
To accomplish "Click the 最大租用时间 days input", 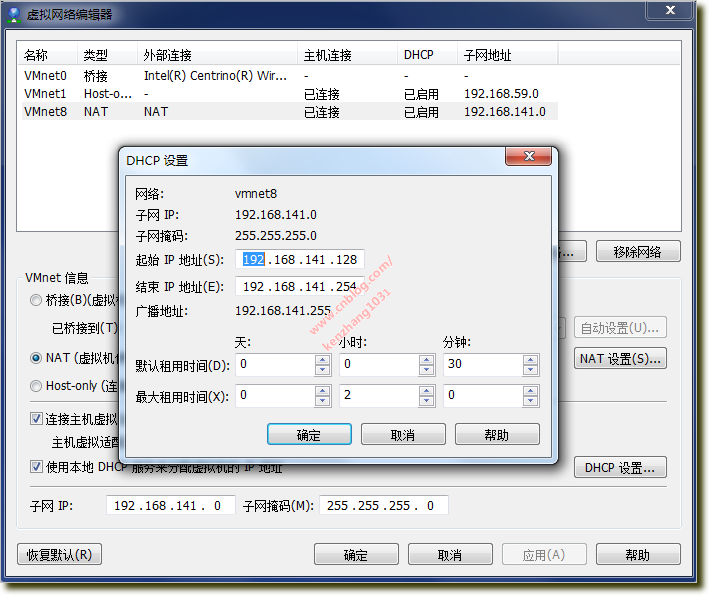I will [x=275, y=396].
